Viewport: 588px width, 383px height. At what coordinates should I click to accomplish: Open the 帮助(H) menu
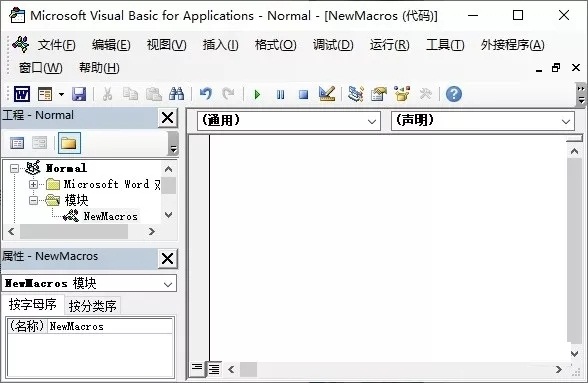click(99, 68)
